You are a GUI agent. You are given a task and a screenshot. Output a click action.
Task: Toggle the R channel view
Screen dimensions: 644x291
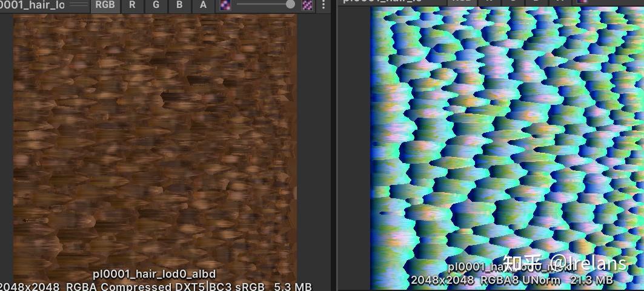132,5
